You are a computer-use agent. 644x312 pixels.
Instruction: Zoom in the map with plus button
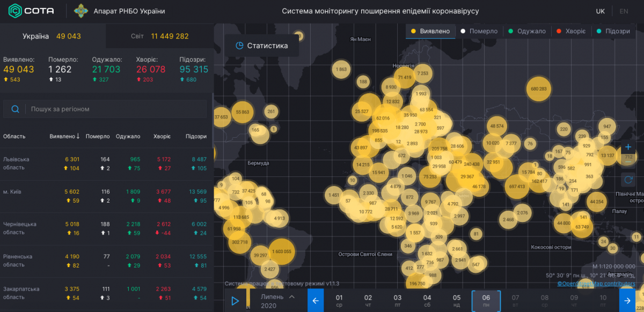pyautogui.click(x=628, y=147)
